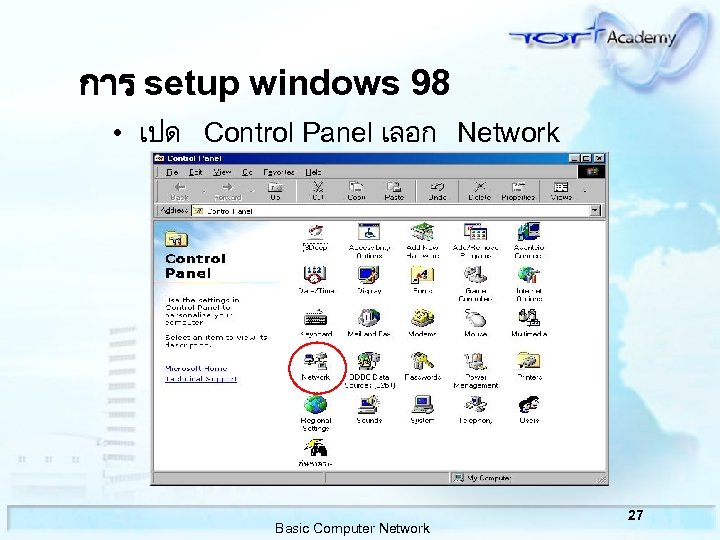Click the Paste toolbar button

click(x=394, y=191)
